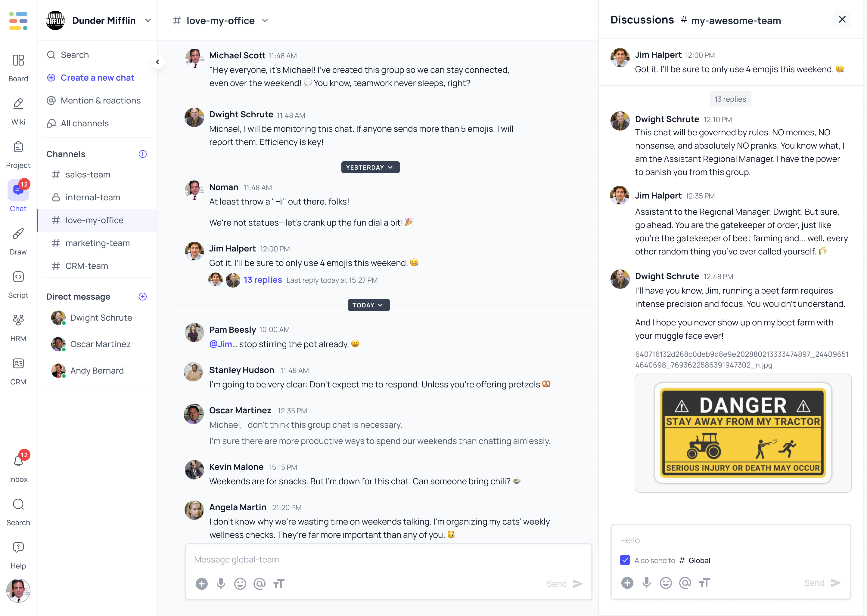Expand the Dunder Mifflin workspace dropdown

(x=148, y=20)
